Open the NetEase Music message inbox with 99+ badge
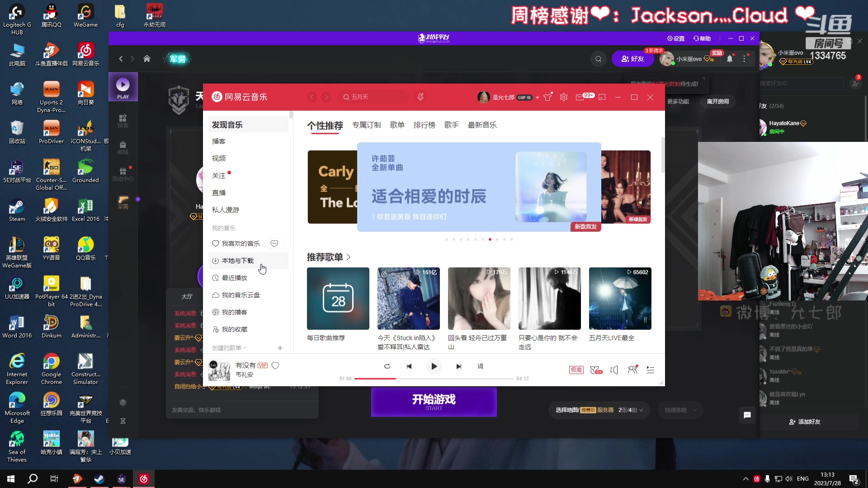 click(580, 97)
